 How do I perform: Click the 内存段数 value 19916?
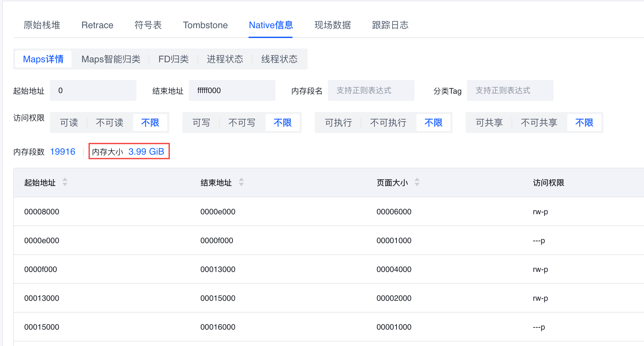pos(63,152)
